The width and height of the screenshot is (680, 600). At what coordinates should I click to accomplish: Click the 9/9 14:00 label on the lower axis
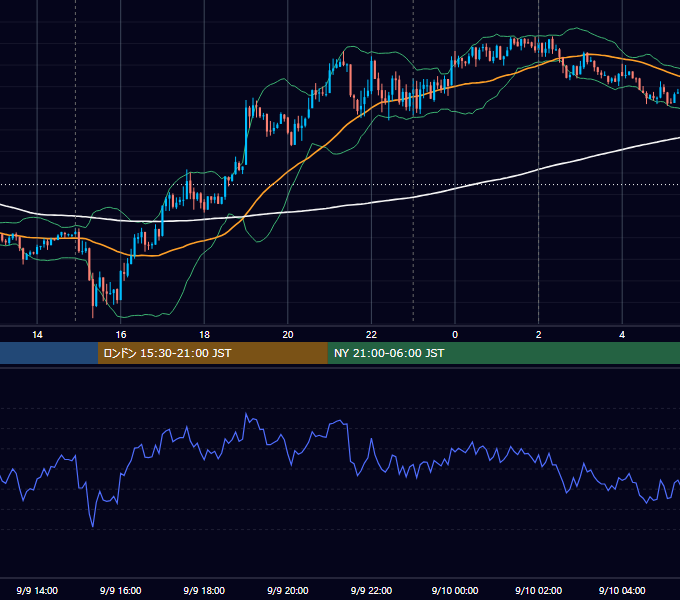(x=37, y=590)
